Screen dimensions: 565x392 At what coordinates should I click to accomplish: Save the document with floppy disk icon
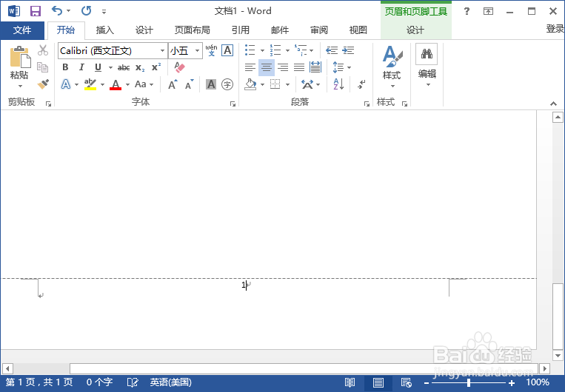[x=36, y=11]
